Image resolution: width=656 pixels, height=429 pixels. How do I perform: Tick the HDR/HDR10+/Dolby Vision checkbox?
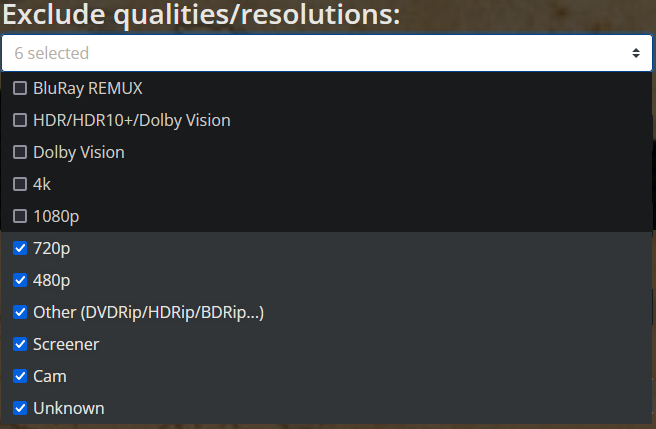(20, 120)
